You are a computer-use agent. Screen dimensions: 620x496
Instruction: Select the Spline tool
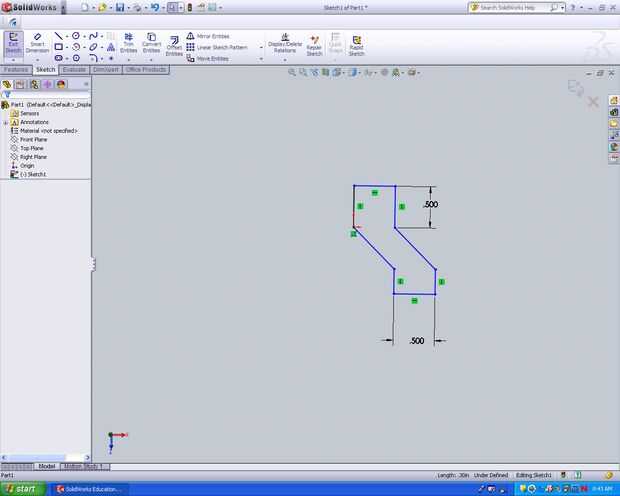(x=93, y=36)
